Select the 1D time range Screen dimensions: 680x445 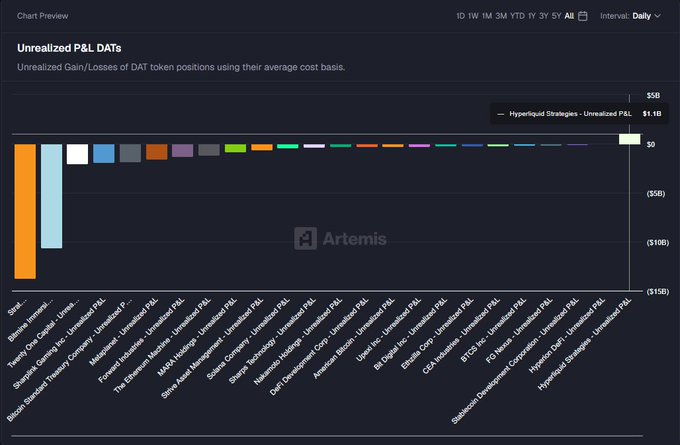pos(460,16)
